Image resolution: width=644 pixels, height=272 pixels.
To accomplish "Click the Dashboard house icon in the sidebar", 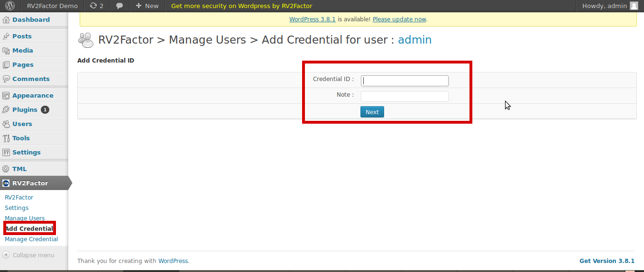I will pyautogui.click(x=6, y=20).
